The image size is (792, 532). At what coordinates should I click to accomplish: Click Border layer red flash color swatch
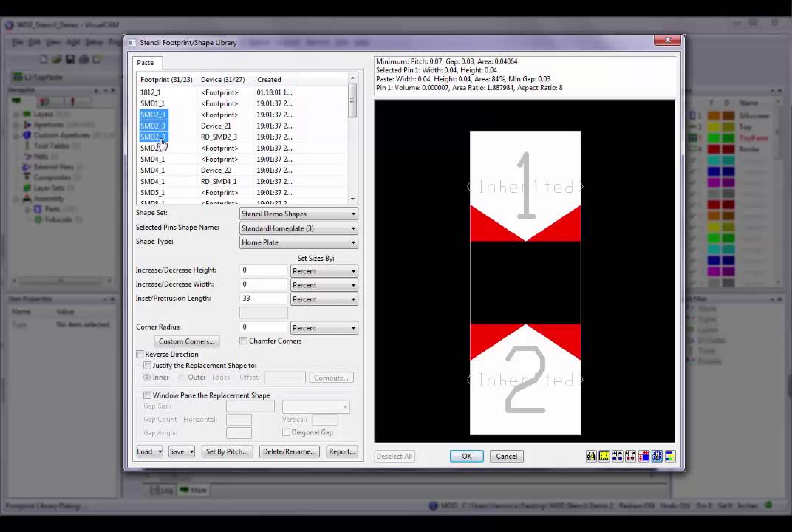point(713,149)
